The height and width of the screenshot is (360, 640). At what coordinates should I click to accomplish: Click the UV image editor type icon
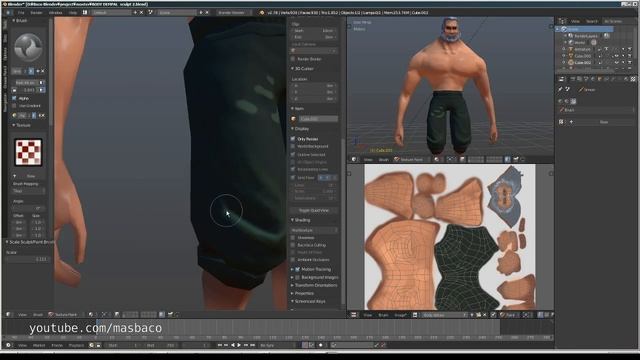click(354, 315)
